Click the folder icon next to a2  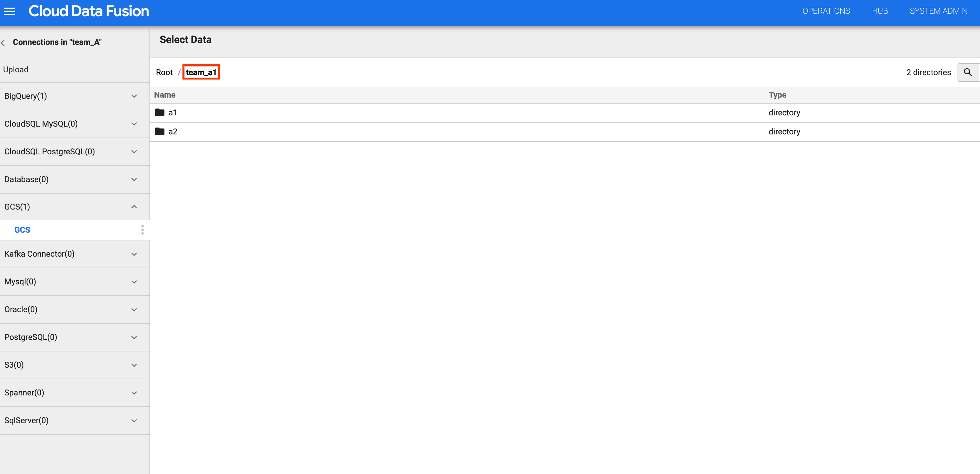pyautogui.click(x=161, y=131)
